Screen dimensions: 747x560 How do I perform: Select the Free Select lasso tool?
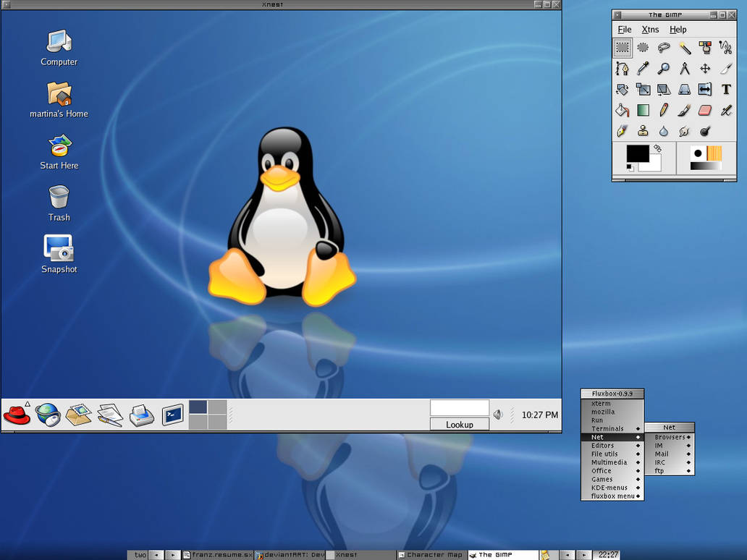point(664,48)
